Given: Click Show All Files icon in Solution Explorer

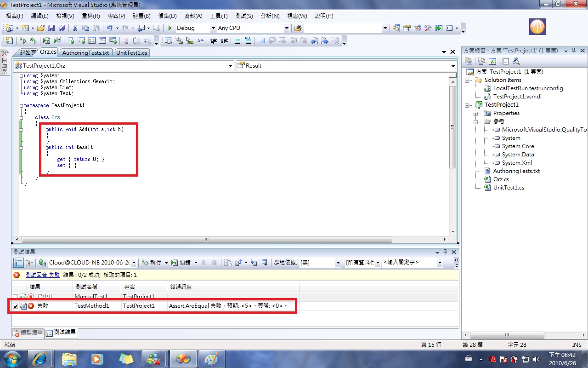Looking at the screenshot, I should [x=482, y=61].
